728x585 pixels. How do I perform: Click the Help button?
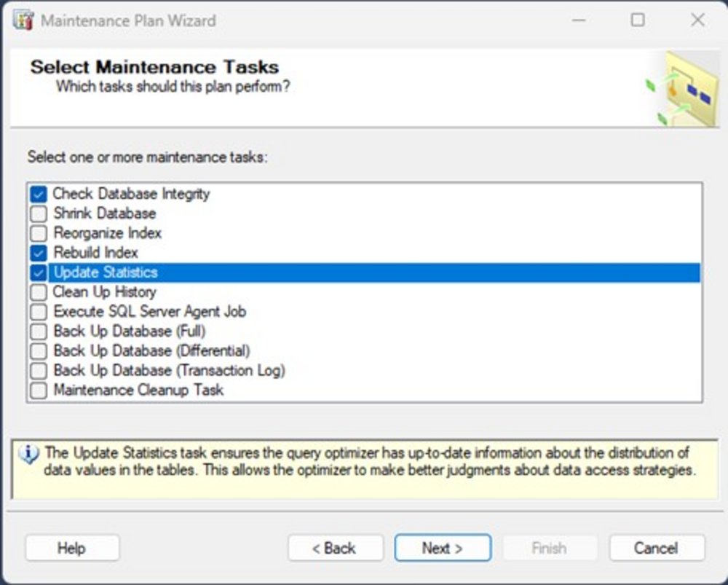(x=71, y=549)
